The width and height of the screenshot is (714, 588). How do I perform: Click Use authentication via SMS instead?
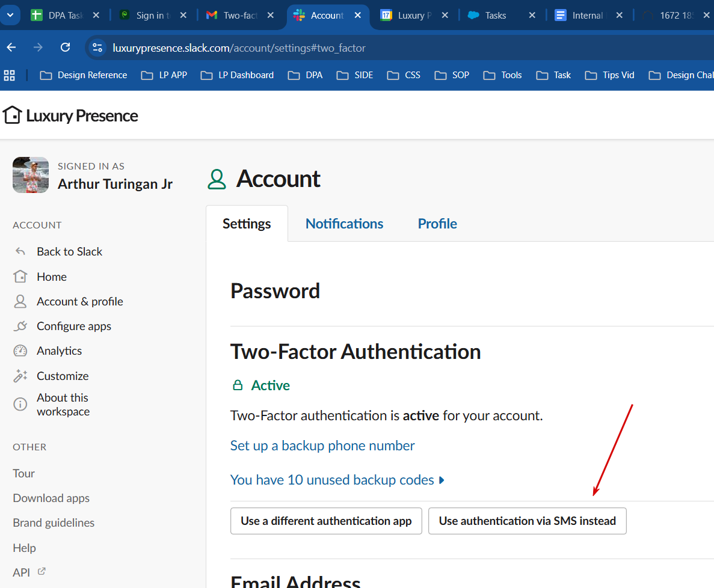point(527,521)
